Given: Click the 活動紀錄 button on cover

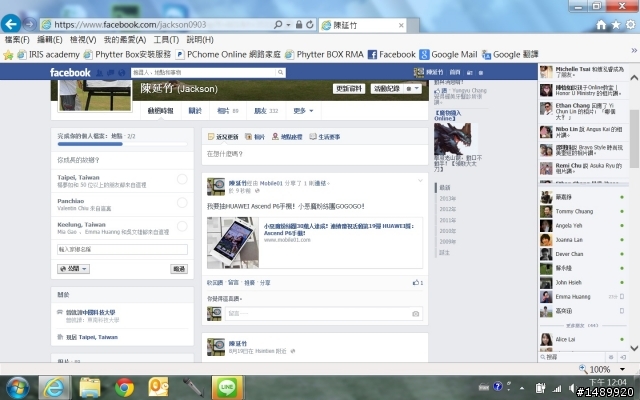Looking at the screenshot, I should [387, 89].
